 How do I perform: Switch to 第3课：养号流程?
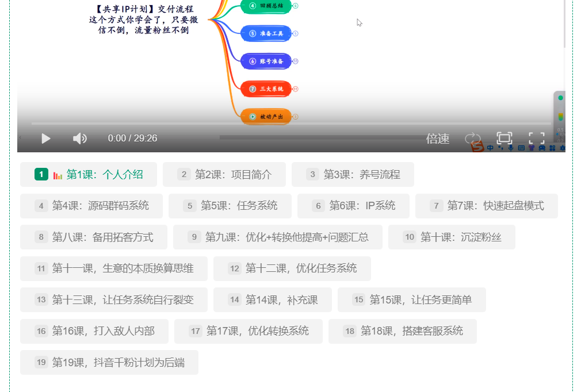353,174
